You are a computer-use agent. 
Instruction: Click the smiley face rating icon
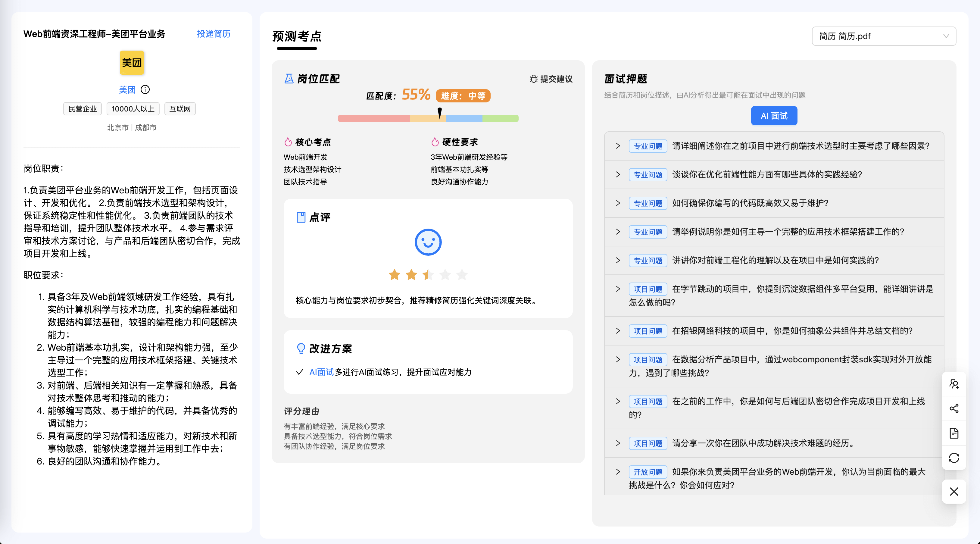(x=428, y=242)
